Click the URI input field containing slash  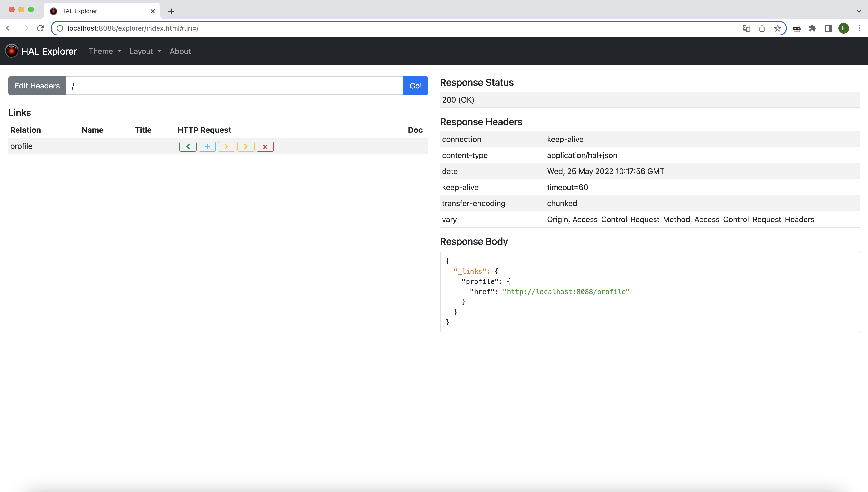(234, 86)
